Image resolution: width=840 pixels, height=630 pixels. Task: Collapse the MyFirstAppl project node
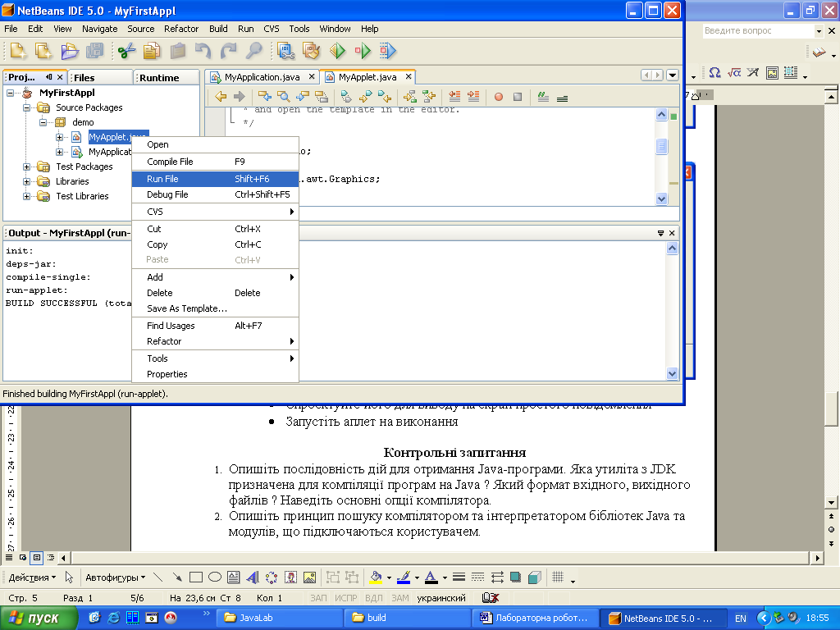pyautogui.click(x=10, y=93)
